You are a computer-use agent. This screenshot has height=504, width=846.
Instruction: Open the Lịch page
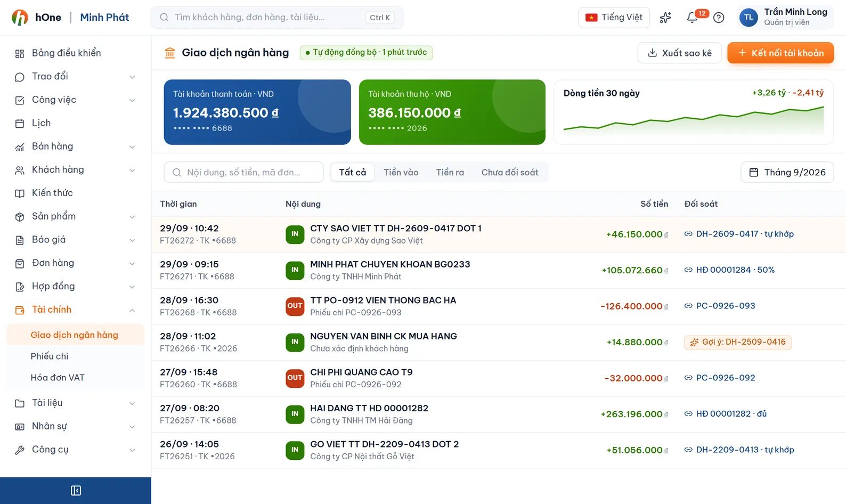(x=76, y=124)
